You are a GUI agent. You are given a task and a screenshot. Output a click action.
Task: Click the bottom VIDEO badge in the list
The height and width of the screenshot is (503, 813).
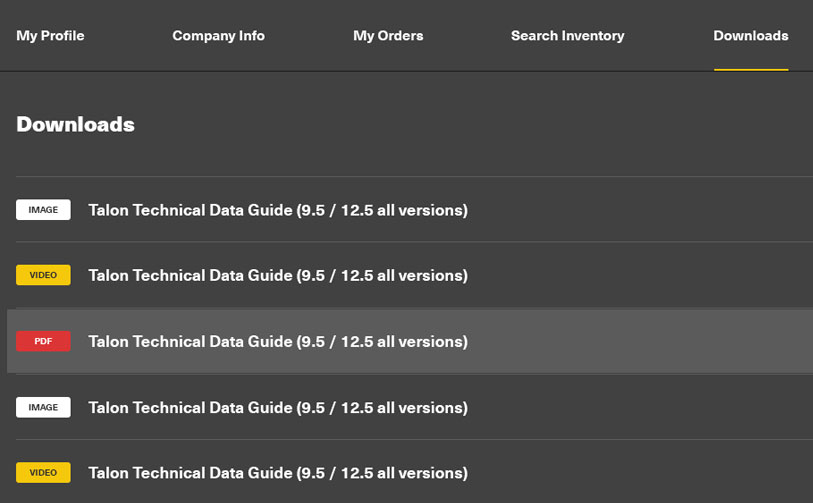click(x=43, y=472)
